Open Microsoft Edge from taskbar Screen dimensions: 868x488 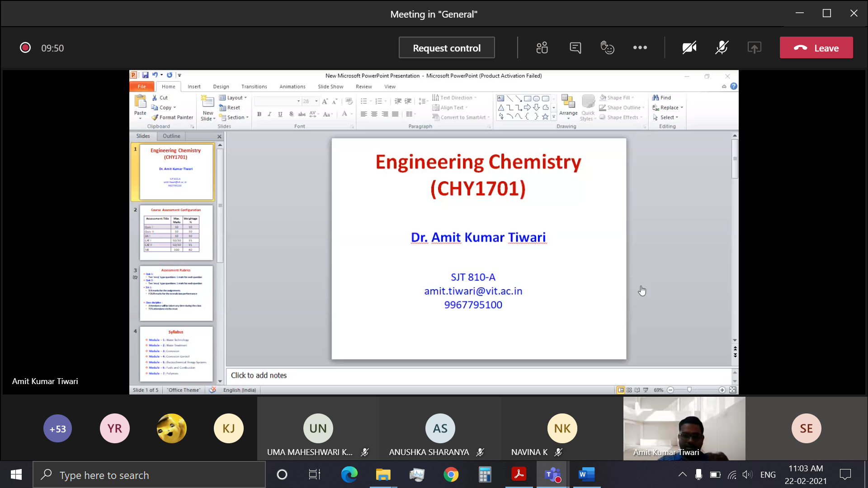pyautogui.click(x=349, y=474)
